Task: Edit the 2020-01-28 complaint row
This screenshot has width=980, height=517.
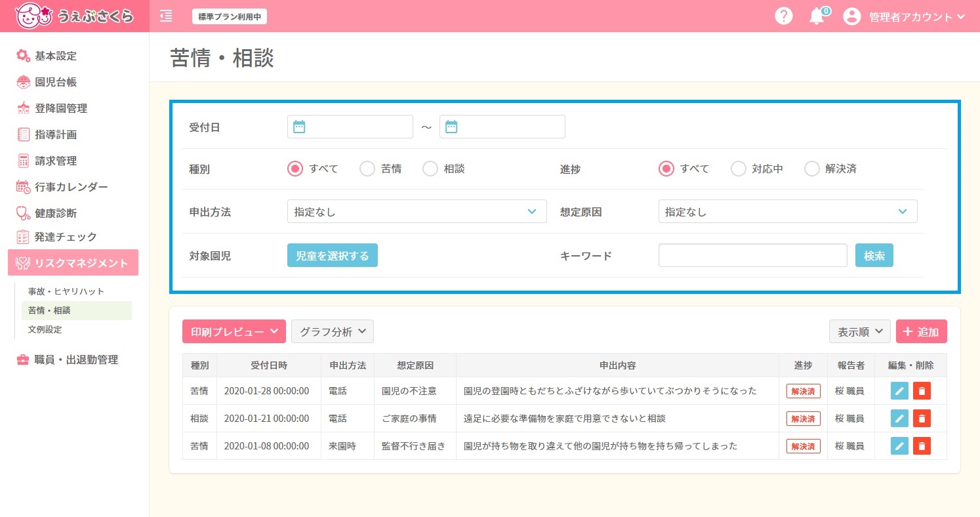Action: 899,391
